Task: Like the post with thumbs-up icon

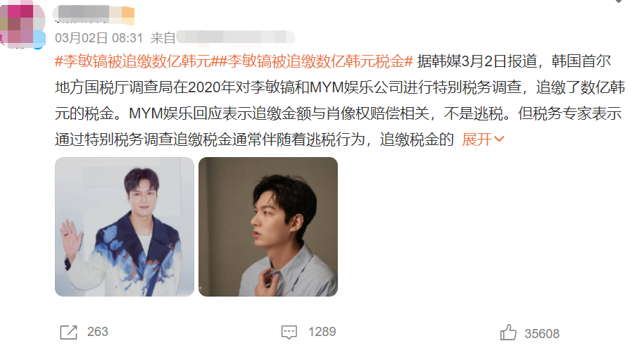Action: tap(508, 333)
